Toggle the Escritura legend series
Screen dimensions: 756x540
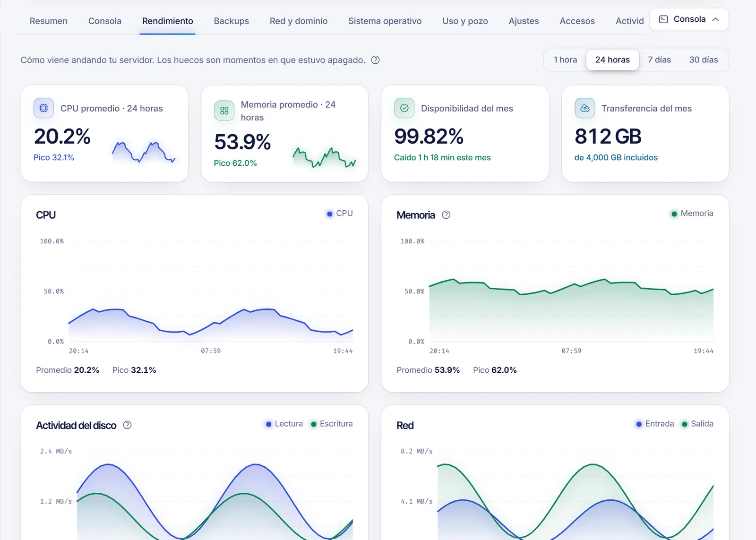point(332,424)
